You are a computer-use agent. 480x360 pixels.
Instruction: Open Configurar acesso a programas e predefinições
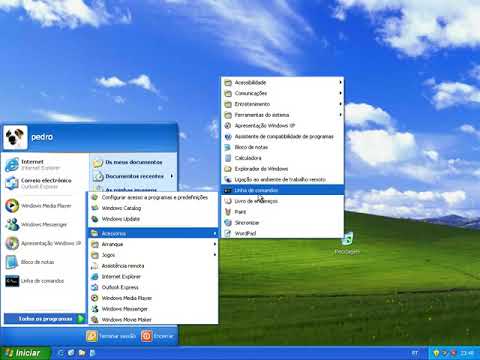(153, 197)
